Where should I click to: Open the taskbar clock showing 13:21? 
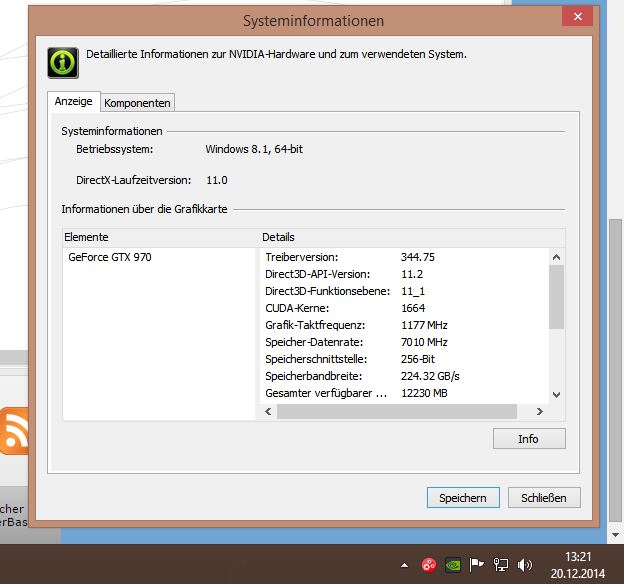(578, 565)
